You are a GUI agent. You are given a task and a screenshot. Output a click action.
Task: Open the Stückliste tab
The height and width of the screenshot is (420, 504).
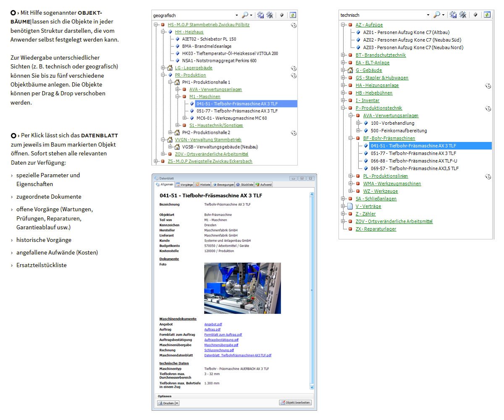click(x=245, y=184)
